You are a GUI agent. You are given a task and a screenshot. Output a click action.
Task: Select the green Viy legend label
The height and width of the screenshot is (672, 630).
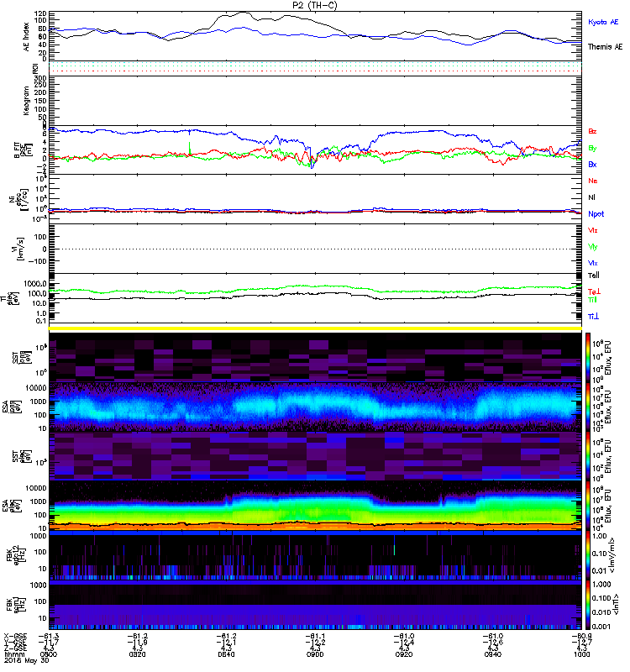592,247
